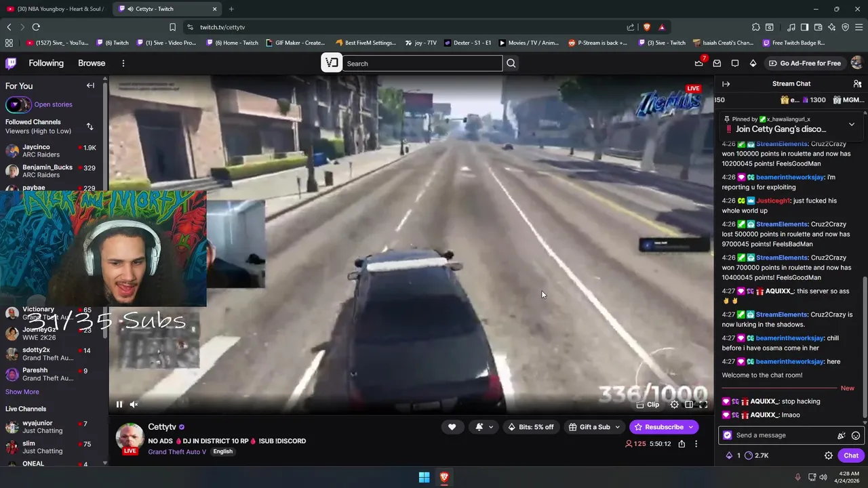Open the Brave hamburger menu
This screenshot has width=868, height=488.
[x=859, y=27]
